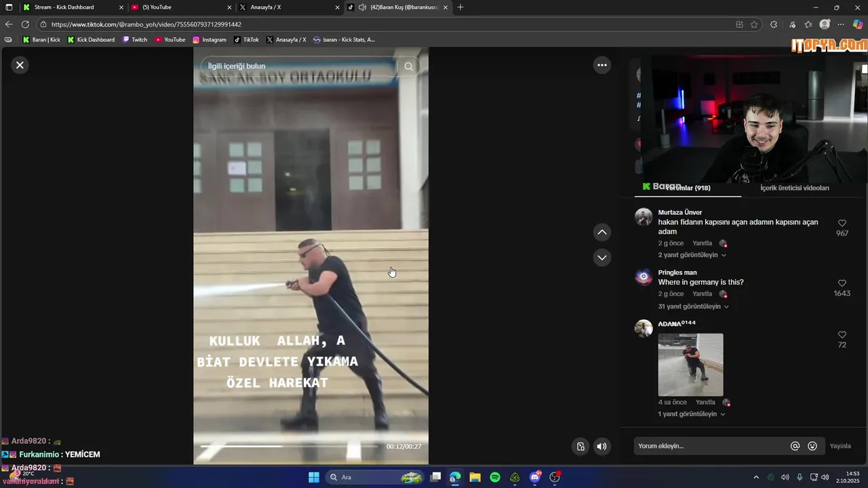Open the emoji picker in comment box
The height and width of the screenshot is (488, 868).
tap(812, 446)
